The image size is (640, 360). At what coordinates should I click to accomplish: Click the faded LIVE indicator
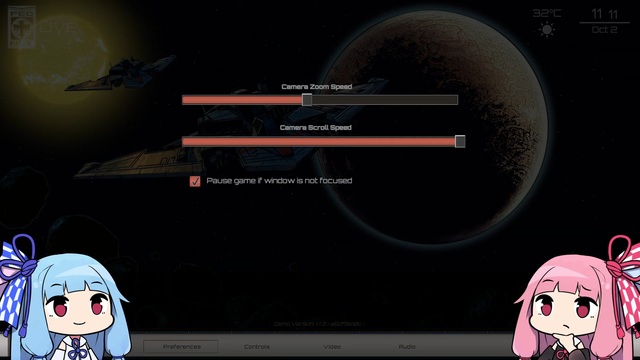(x=58, y=27)
